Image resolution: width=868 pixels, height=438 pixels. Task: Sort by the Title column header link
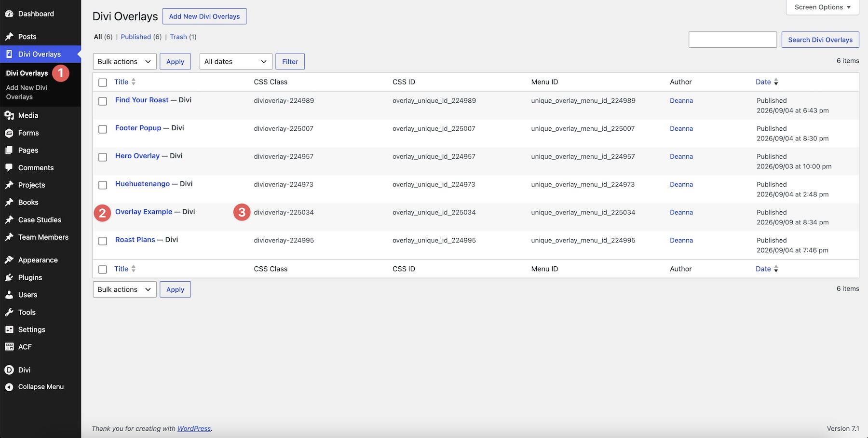(x=122, y=82)
